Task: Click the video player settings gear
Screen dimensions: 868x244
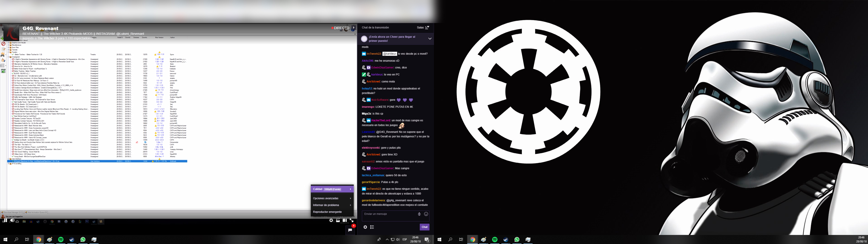Action: [331, 221]
